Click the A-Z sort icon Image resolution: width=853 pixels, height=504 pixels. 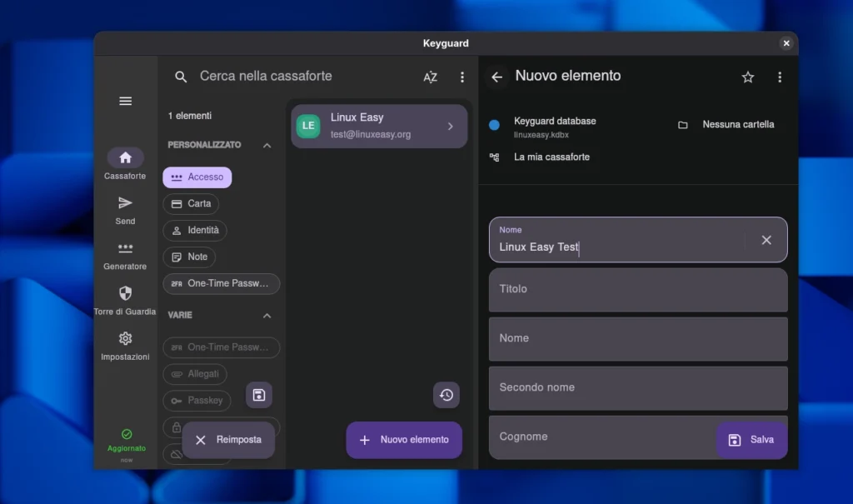click(430, 77)
